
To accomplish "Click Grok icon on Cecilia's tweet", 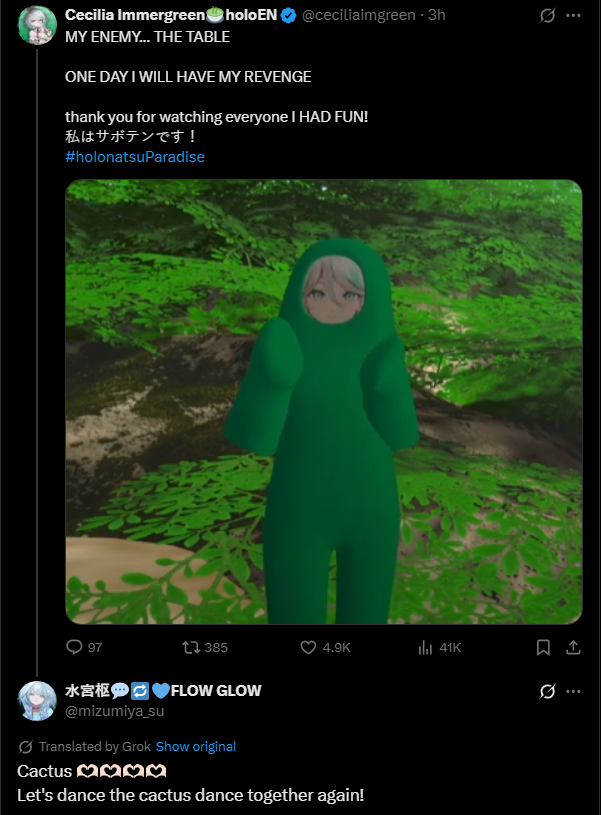I will coord(547,16).
